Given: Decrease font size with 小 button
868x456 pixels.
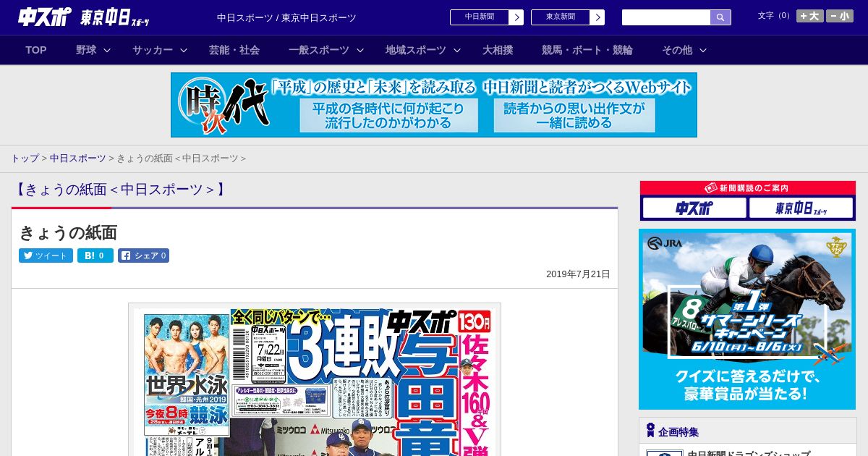Looking at the screenshot, I should click(x=840, y=16).
